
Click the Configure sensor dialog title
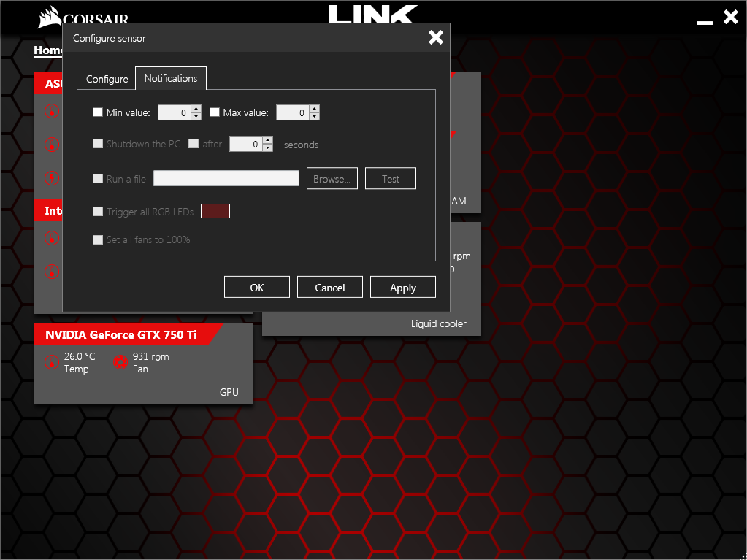click(x=109, y=38)
